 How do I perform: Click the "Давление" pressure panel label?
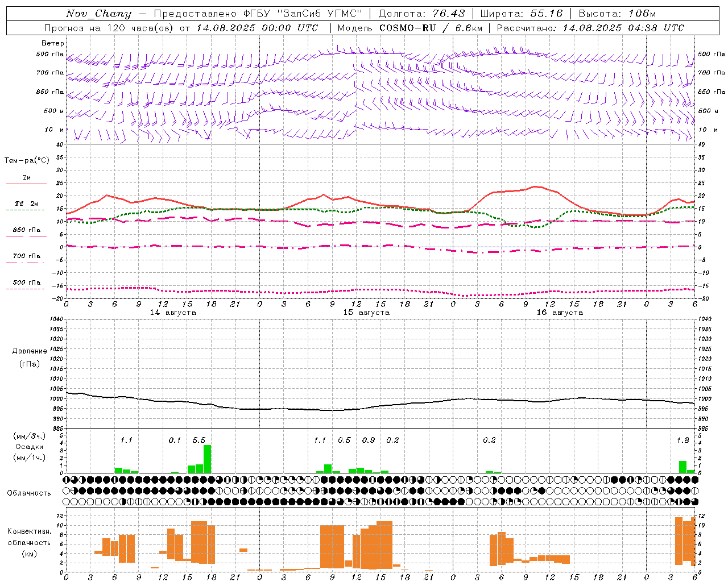point(30,351)
